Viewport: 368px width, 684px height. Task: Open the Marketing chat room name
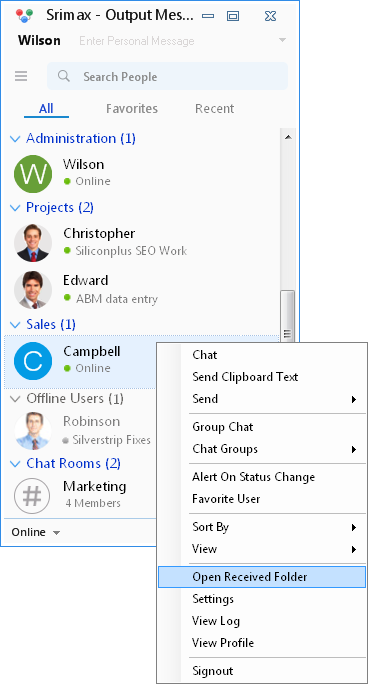[95, 487]
